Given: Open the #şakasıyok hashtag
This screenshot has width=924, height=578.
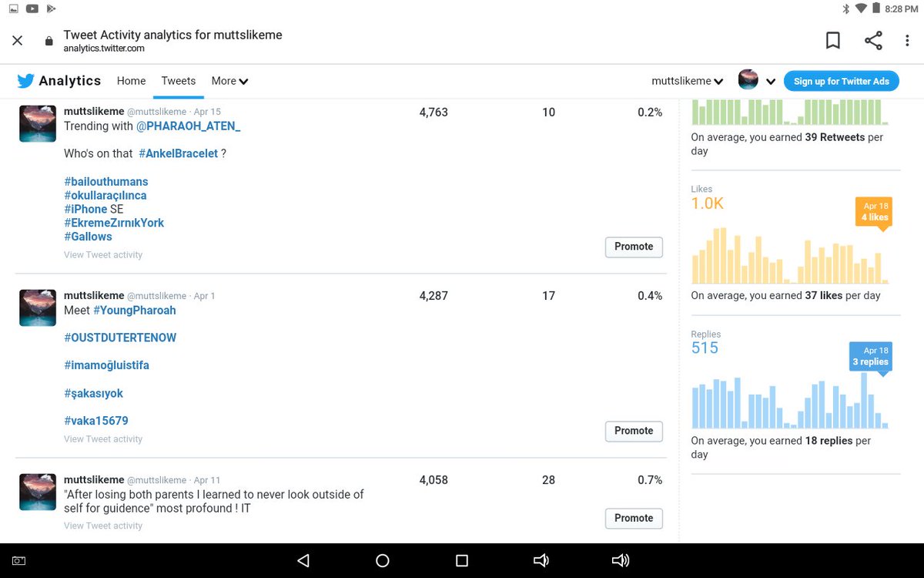Looking at the screenshot, I should (93, 394).
